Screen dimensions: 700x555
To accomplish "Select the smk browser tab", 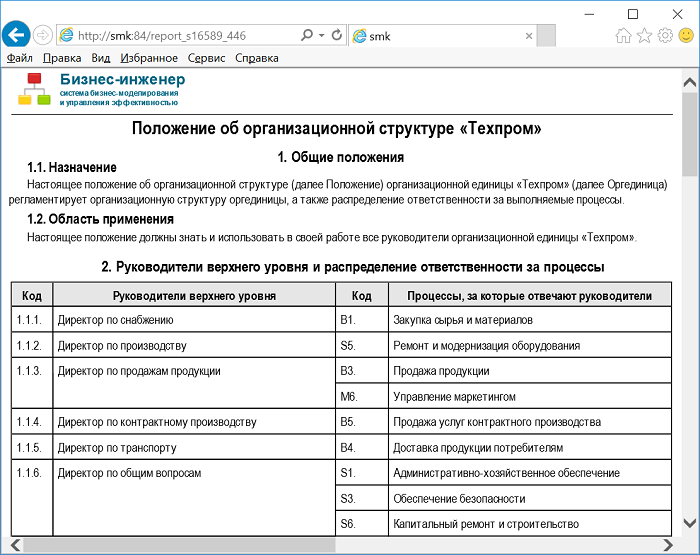I will point(442,36).
